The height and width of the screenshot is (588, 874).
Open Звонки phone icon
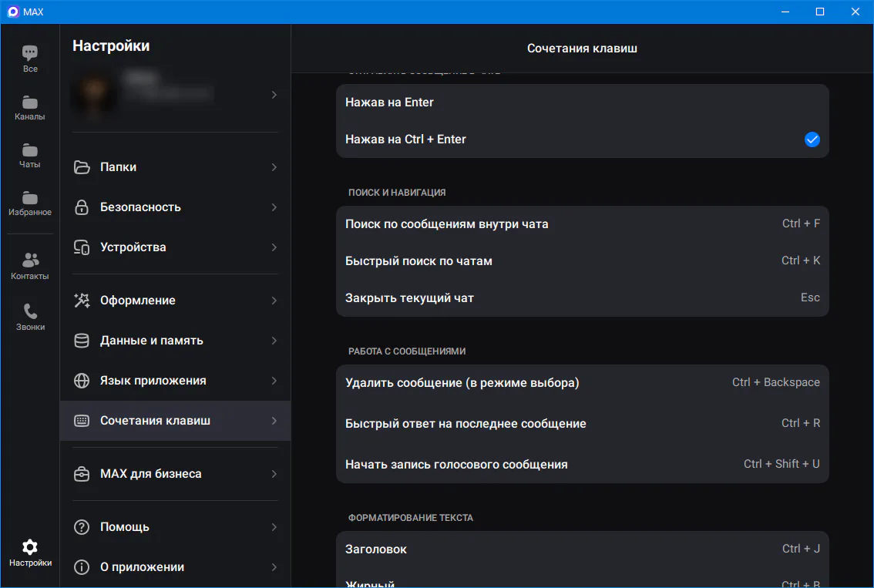pos(30,311)
